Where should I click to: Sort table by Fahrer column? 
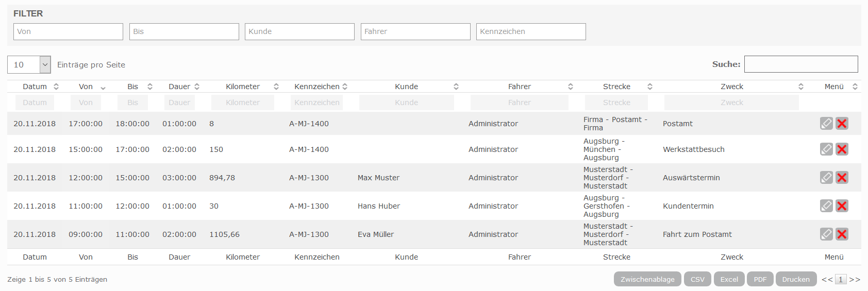[520, 87]
